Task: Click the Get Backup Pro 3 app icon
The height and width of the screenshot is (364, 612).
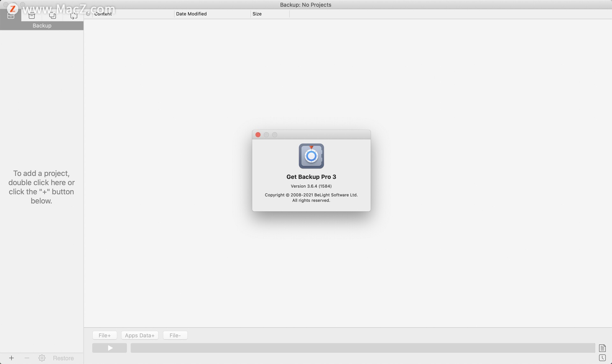Action: 311,156
